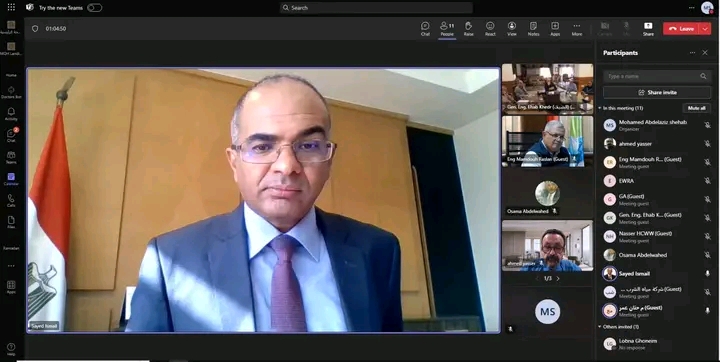This screenshot has width=720, height=362.
Task: Toggle microphone for Sayed Ismail
Action: pyautogui.click(x=707, y=273)
